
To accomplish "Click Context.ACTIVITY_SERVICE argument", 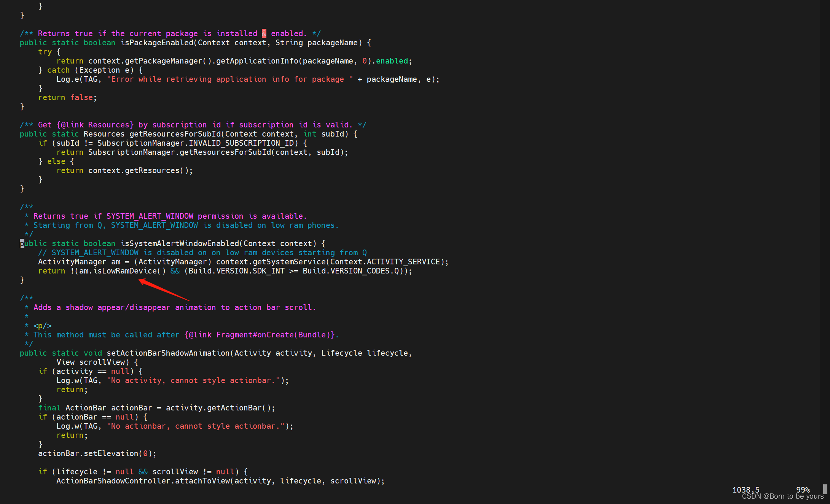I will point(384,262).
